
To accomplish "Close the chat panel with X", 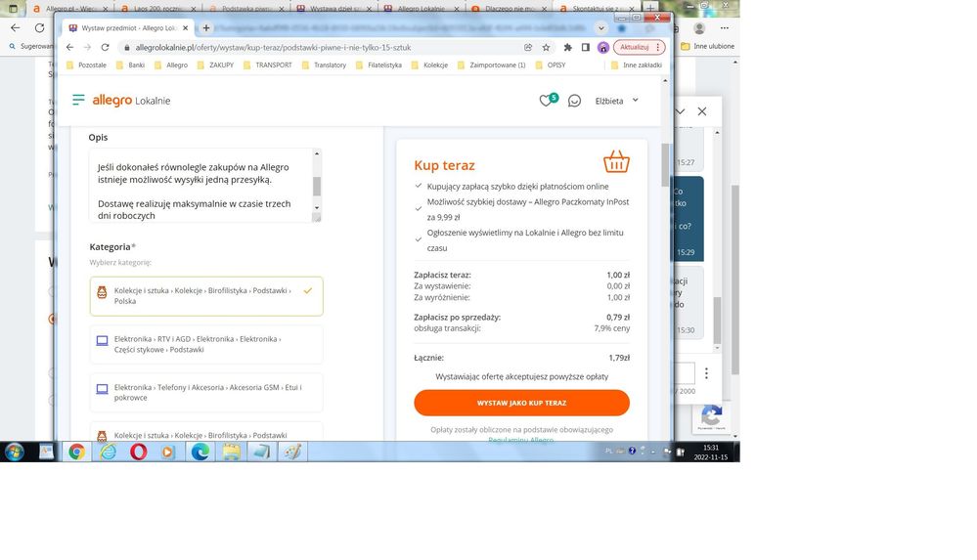I will 702,111.
